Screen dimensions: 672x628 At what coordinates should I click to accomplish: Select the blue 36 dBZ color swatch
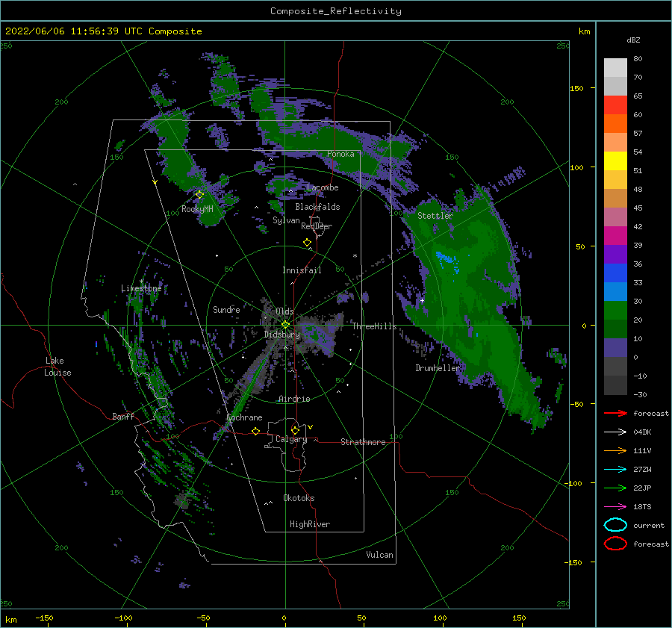point(615,273)
